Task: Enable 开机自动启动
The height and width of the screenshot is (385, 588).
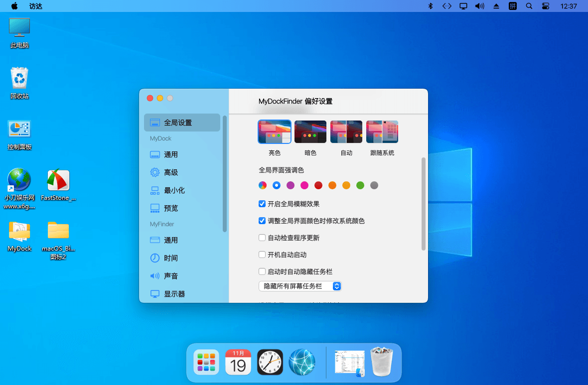Action: pyautogui.click(x=262, y=255)
